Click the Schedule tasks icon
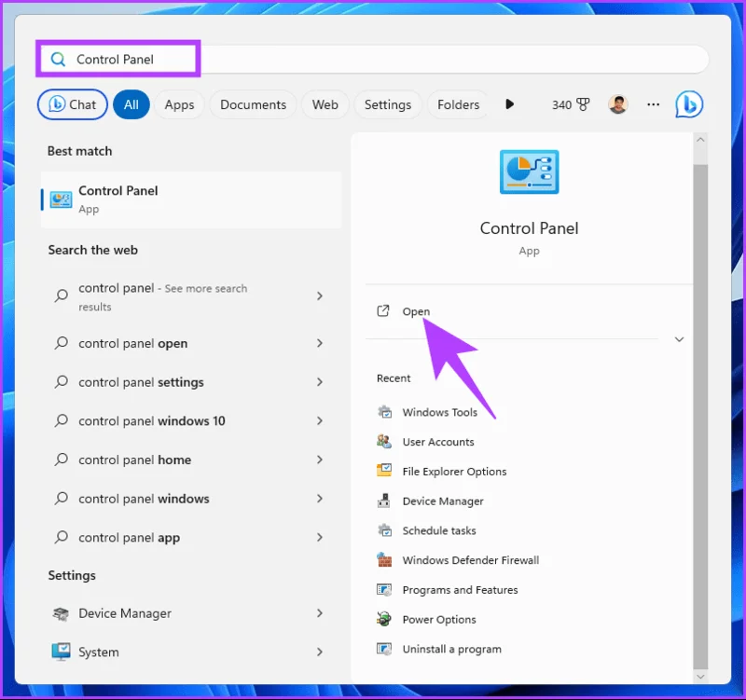 click(384, 530)
